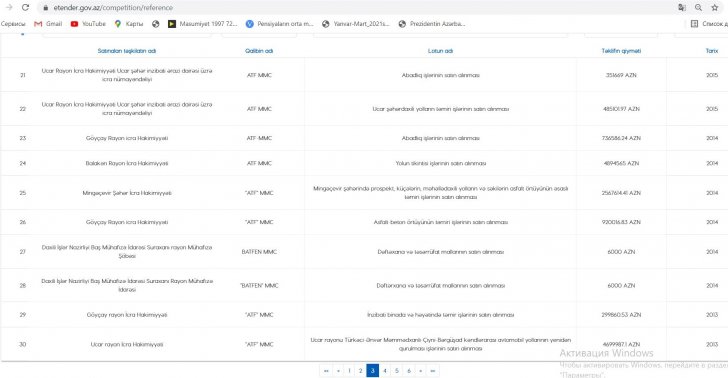Jump to last page with double-right arrow
This screenshot has height=378, width=728.
(x=433, y=371)
